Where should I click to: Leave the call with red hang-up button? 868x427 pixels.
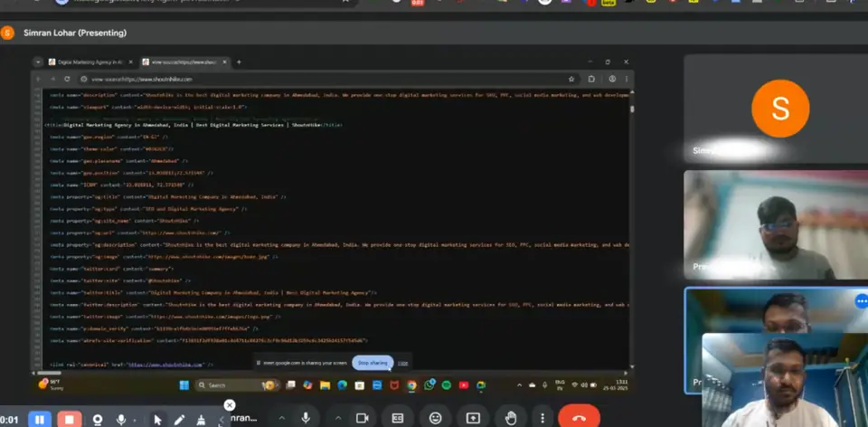[x=579, y=418]
